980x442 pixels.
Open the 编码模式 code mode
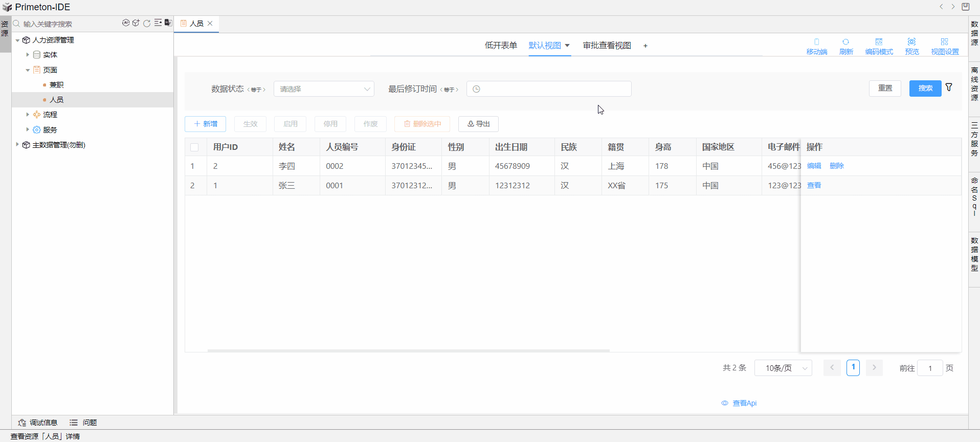tap(879, 46)
